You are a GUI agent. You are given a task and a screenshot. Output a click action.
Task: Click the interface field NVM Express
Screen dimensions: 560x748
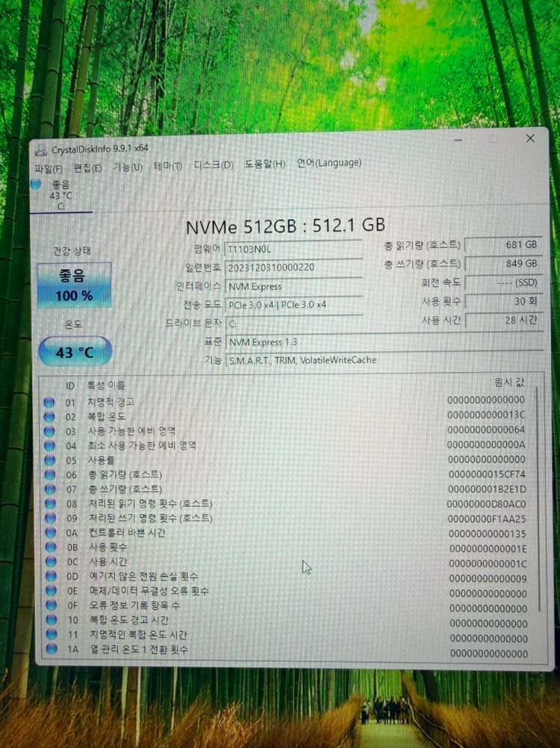pyautogui.click(x=293, y=286)
